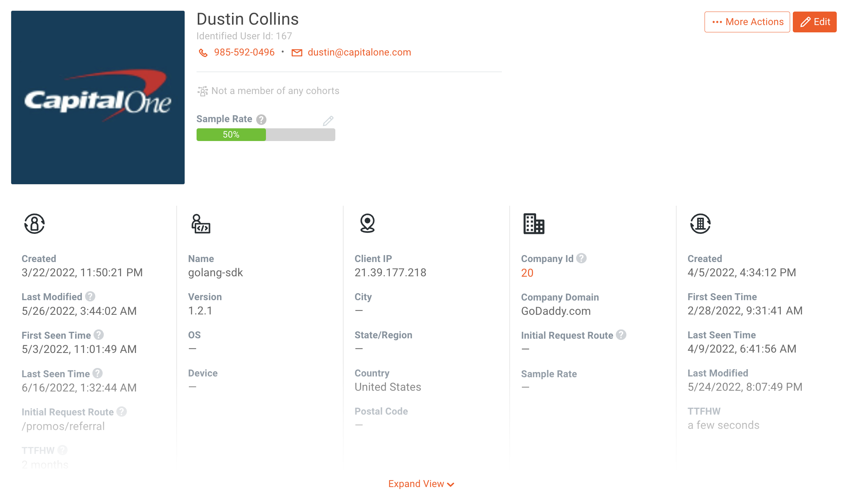This screenshot has height=504, width=846.
Task: Click the session sync icon in the rightmost column
Action: [700, 224]
